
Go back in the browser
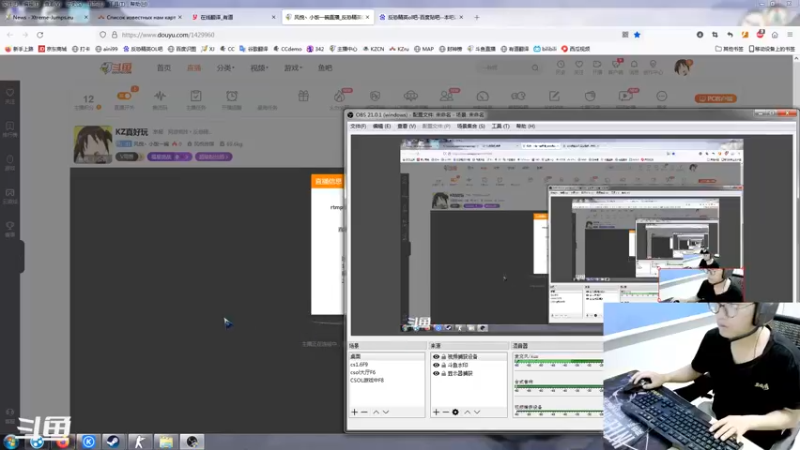tap(10, 35)
